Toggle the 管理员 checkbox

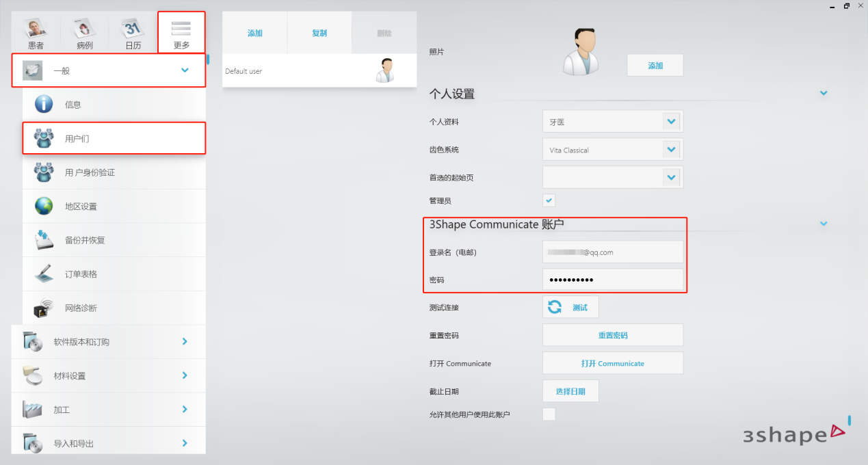point(549,200)
